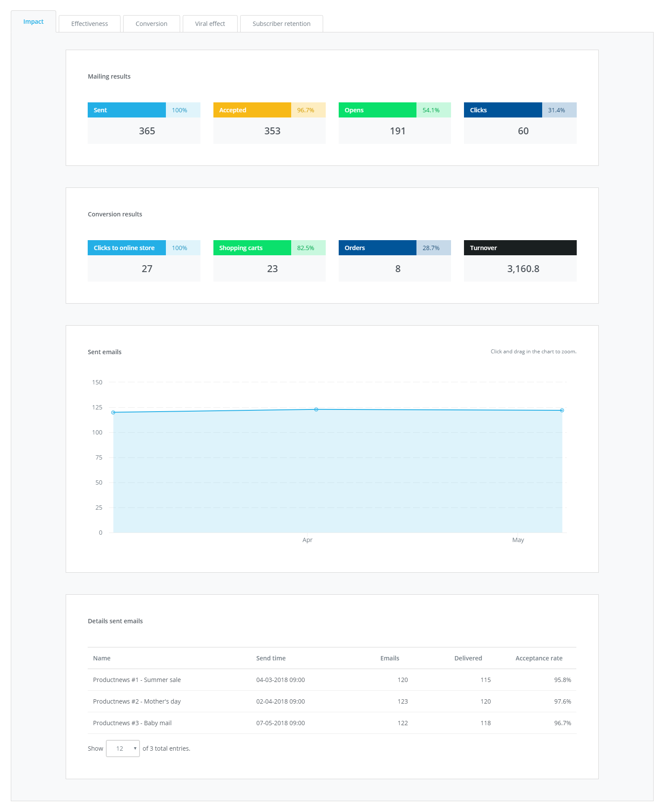Click 'Details sent emails' heading
664x812 pixels.
coord(115,621)
